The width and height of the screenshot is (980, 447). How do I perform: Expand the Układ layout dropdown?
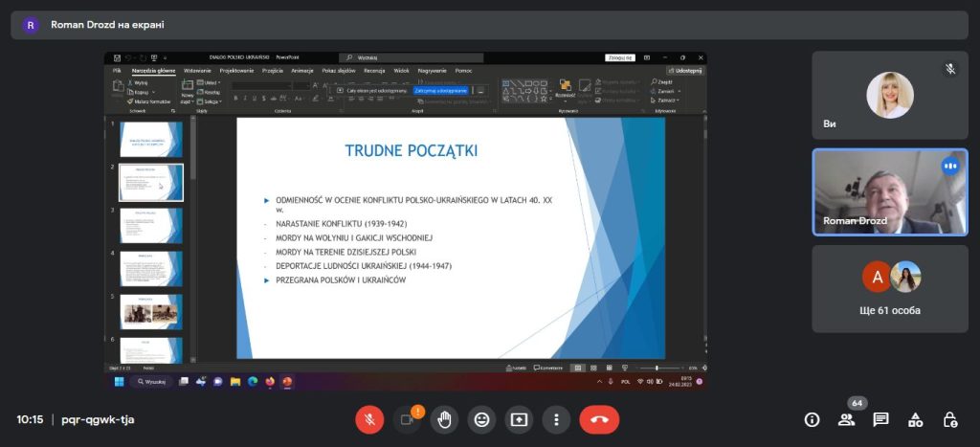(212, 83)
